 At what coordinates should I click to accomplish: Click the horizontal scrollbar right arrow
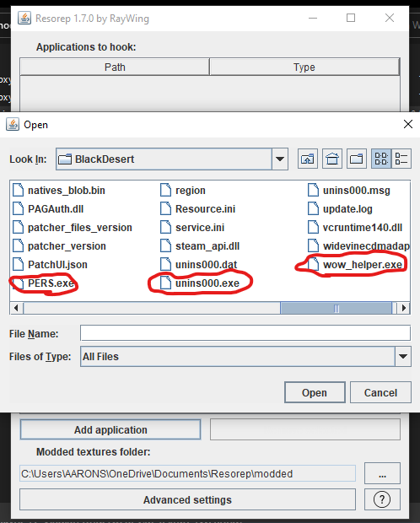(x=403, y=308)
